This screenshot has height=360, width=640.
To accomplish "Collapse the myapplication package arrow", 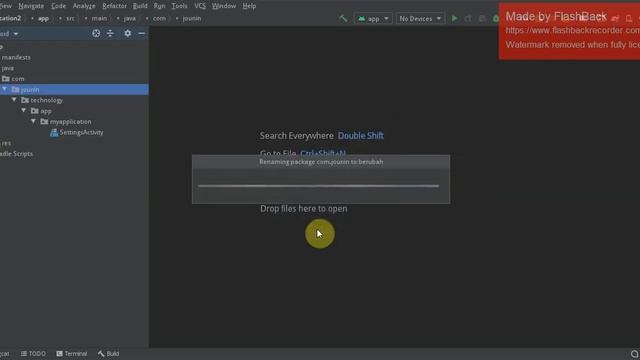I will 33,121.
